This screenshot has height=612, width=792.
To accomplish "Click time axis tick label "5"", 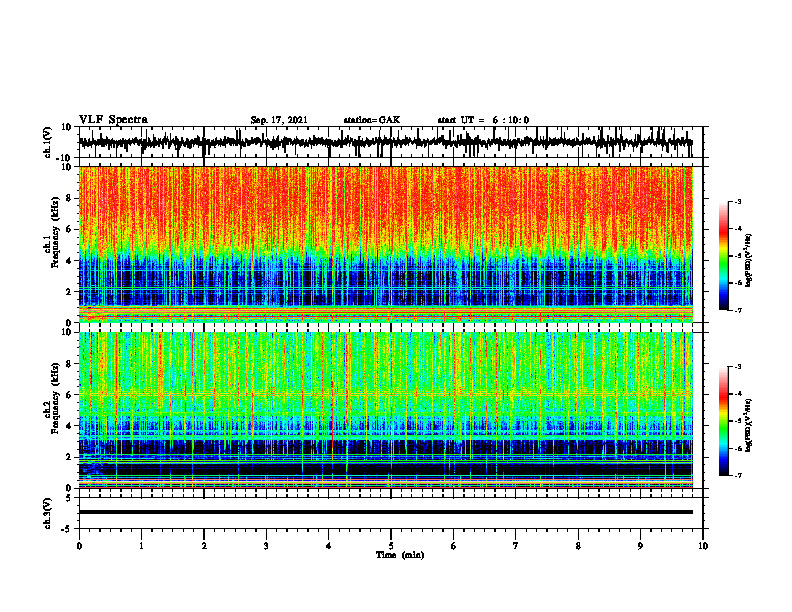I will point(391,546).
